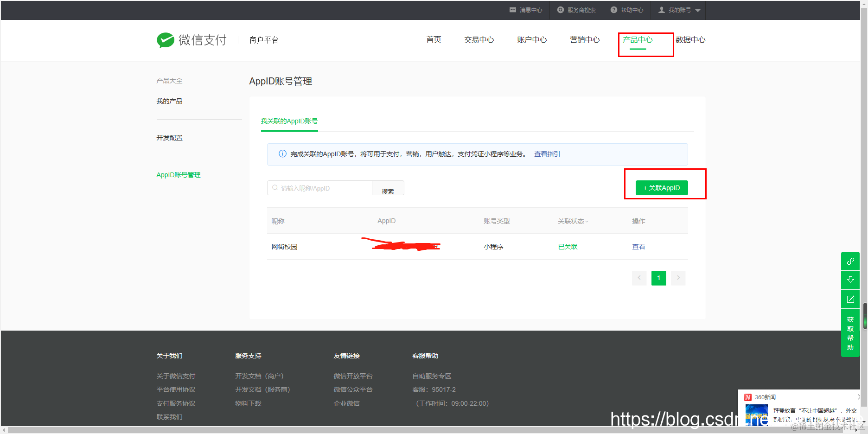Screen dimensions: 868x434
Task: Open 消息中心 via the envelope icon
Action: (x=513, y=10)
